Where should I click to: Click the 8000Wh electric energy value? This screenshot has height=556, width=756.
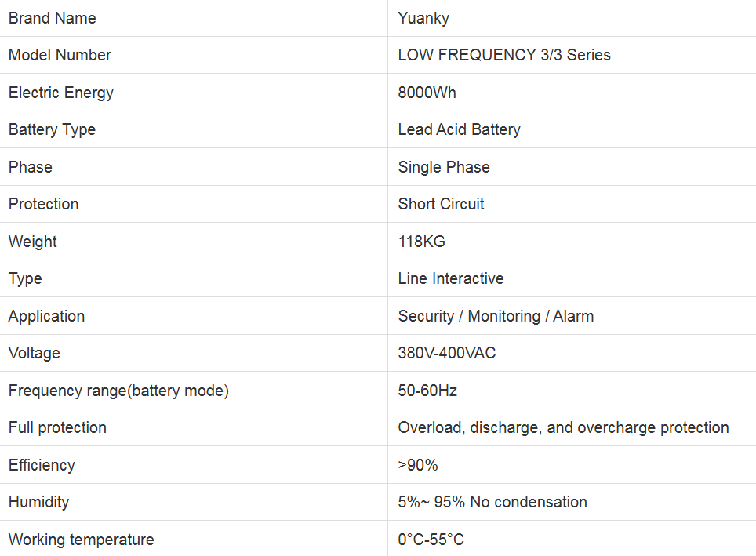click(427, 93)
